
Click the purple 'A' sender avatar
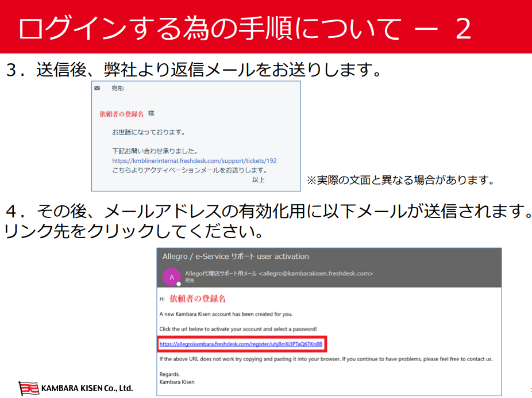click(x=172, y=277)
